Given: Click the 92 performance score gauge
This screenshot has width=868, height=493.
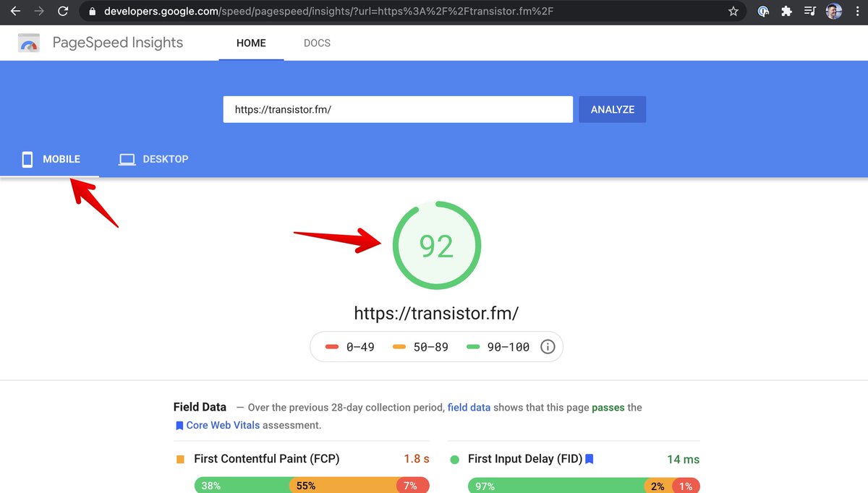Looking at the screenshot, I should tap(436, 246).
